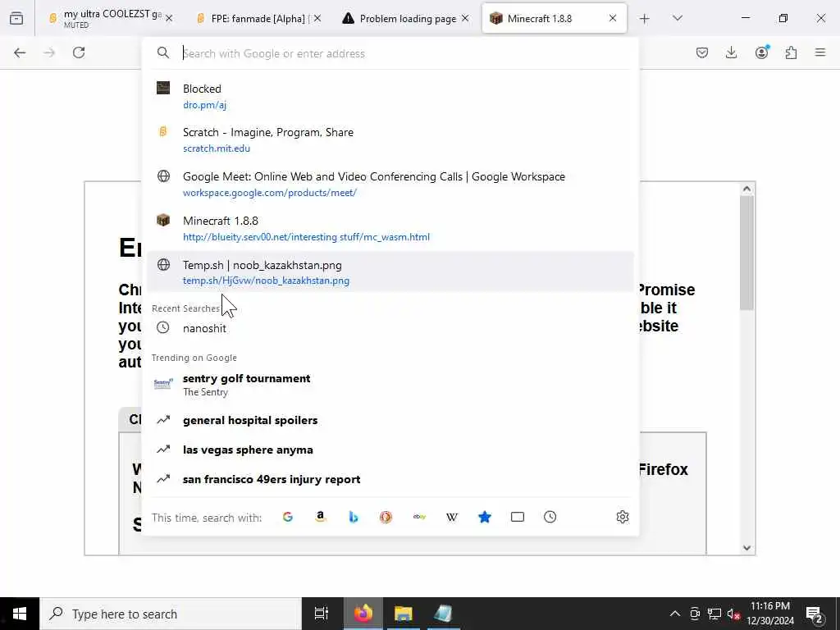
Task: Open the Downloads panel
Action: (731, 52)
